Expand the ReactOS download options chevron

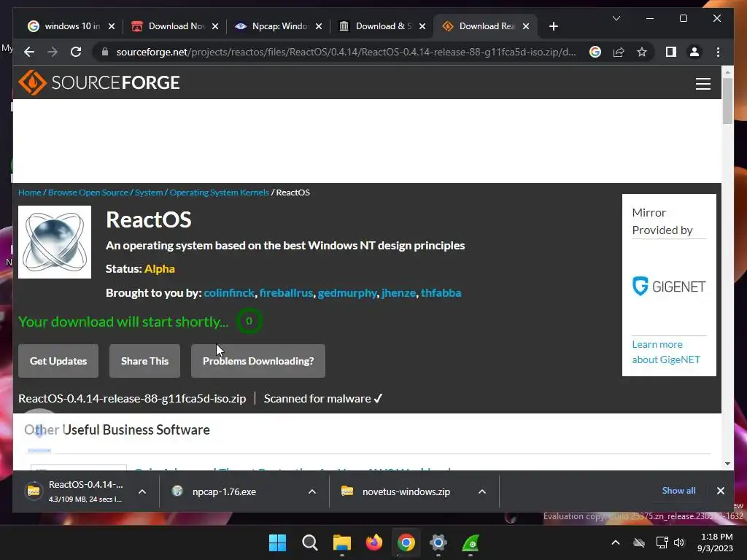[x=142, y=491]
